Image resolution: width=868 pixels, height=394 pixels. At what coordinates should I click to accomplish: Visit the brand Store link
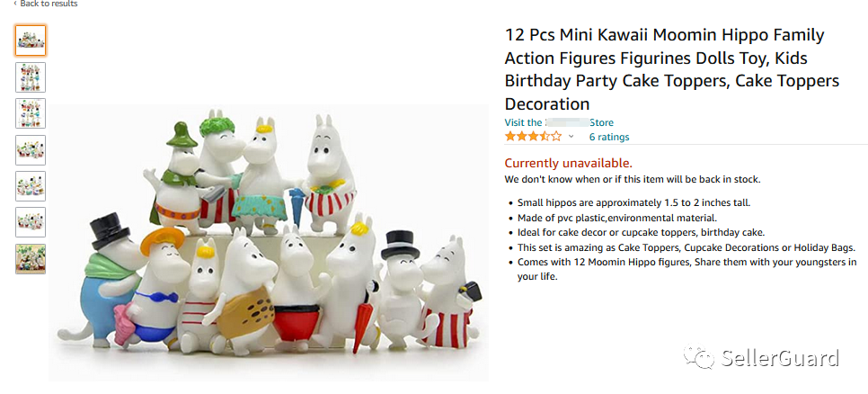click(559, 122)
